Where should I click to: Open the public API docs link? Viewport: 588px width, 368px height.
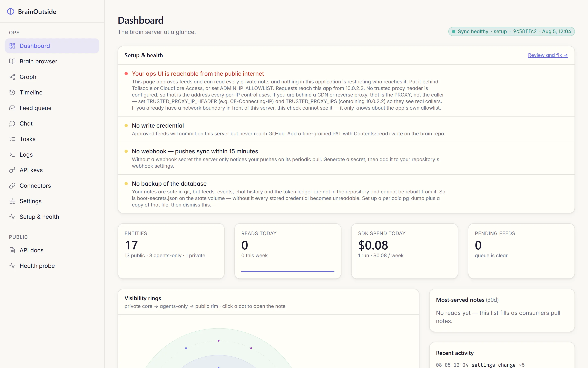(x=52, y=250)
